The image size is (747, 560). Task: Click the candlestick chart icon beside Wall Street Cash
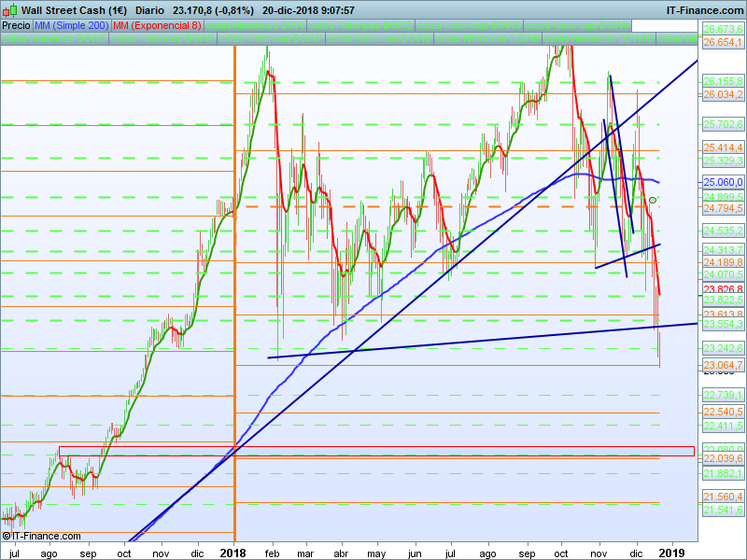click(10, 10)
